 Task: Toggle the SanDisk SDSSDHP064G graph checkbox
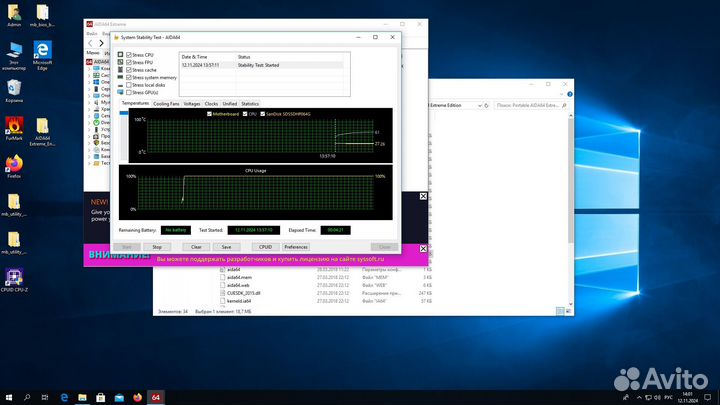click(x=262, y=114)
